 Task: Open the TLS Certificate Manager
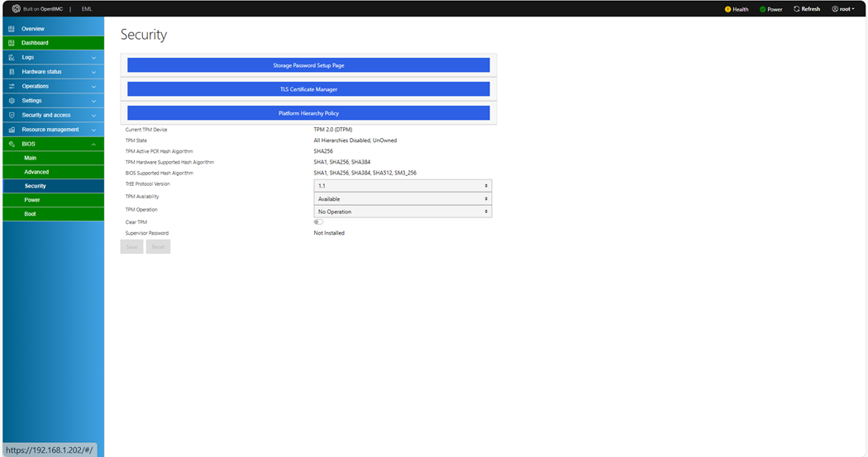(308, 89)
